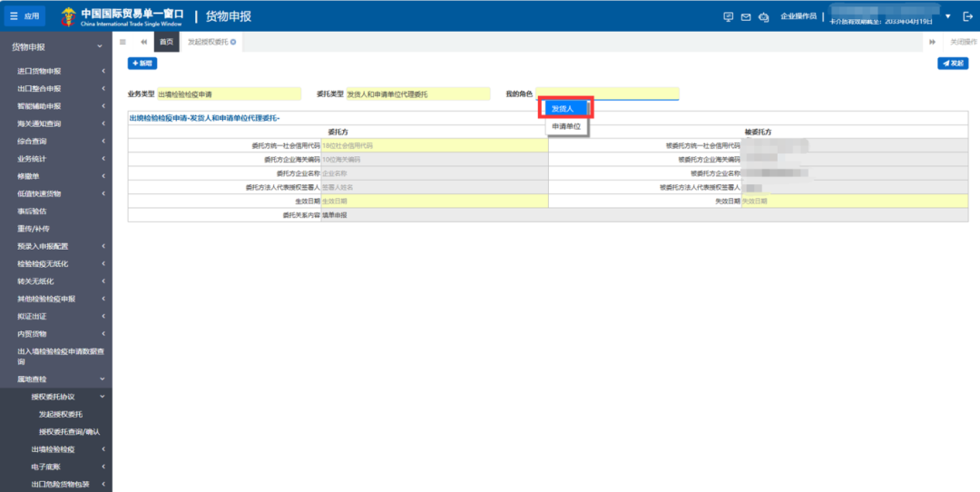Image resolution: width=980 pixels, height=492 pixels.
Task: Click the 发起 button
Action: (x=952, y=64)
